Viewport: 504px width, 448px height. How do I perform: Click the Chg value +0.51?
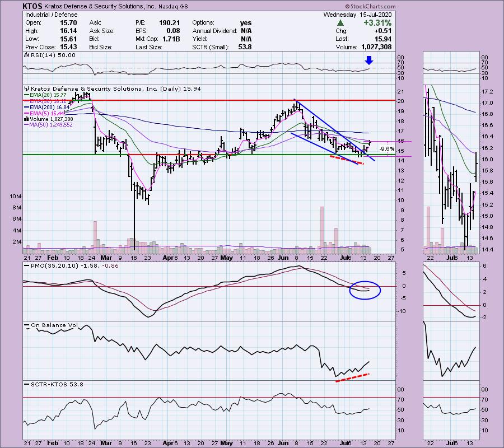[x=383, y=31]
